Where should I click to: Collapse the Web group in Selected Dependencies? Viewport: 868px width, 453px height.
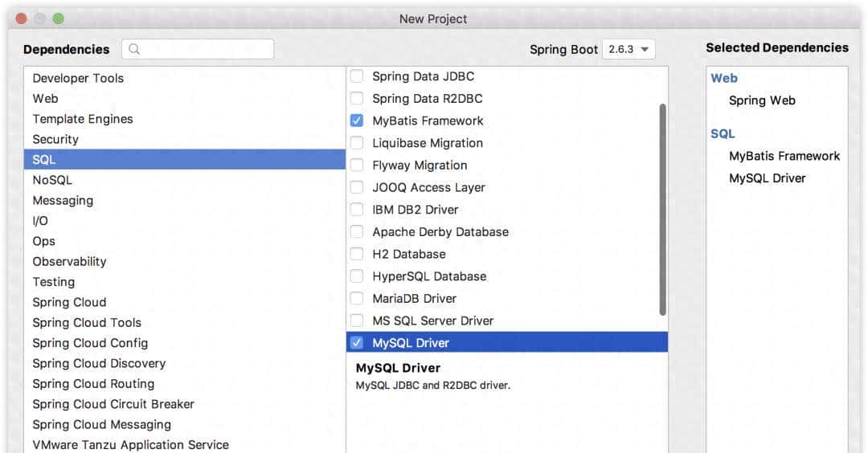[x=723, y=78]
